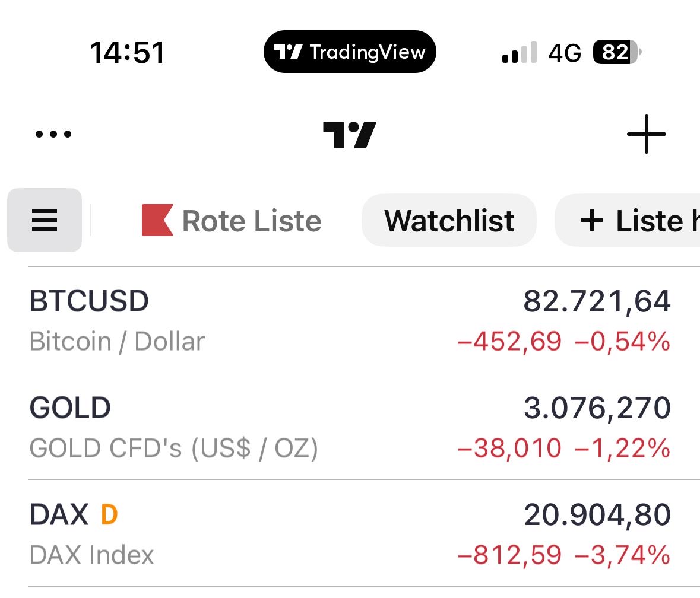
Task: Open the three-dots more options menu
Action: 53,134
